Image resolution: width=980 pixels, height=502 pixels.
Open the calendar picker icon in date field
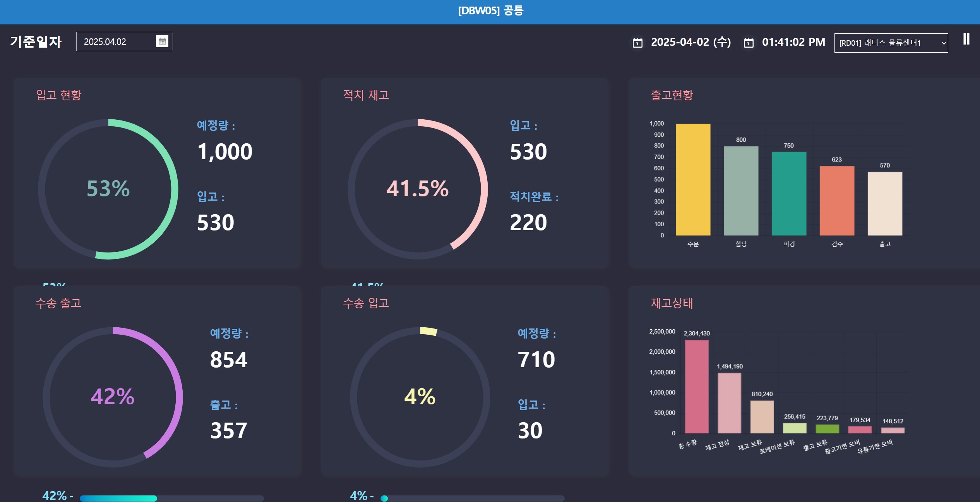click(x=162, y=41)
